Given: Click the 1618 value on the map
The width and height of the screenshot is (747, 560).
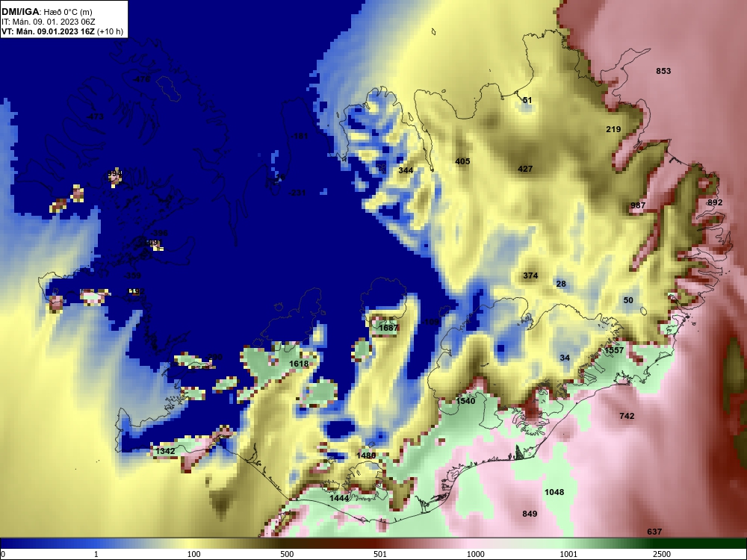Looking at the screenshot, I should pos(299,364).
